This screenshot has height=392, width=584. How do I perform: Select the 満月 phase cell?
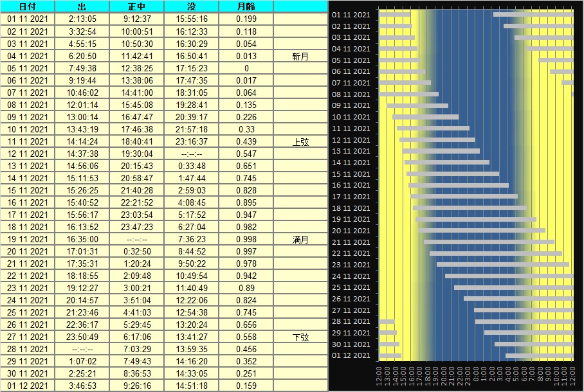point(300,239)
